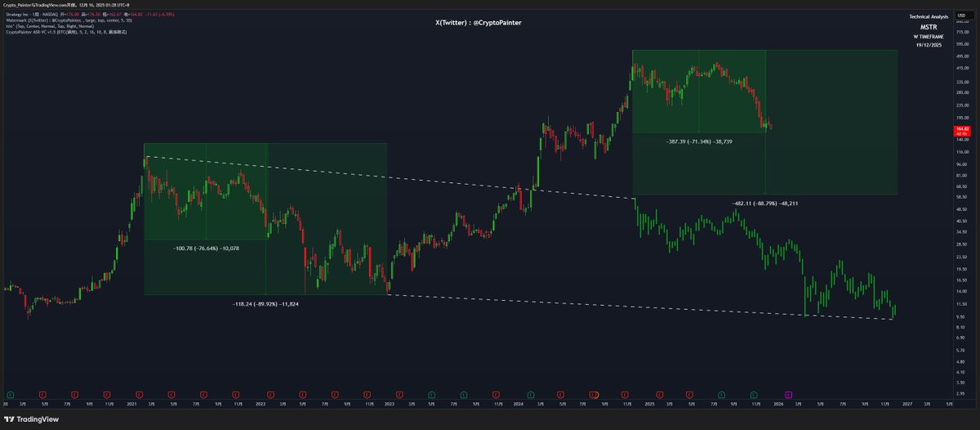Screen dimensions: 980x430
Task: Click the X(Twitter) : @CryptoPainter title text
Action: [479, 23]
